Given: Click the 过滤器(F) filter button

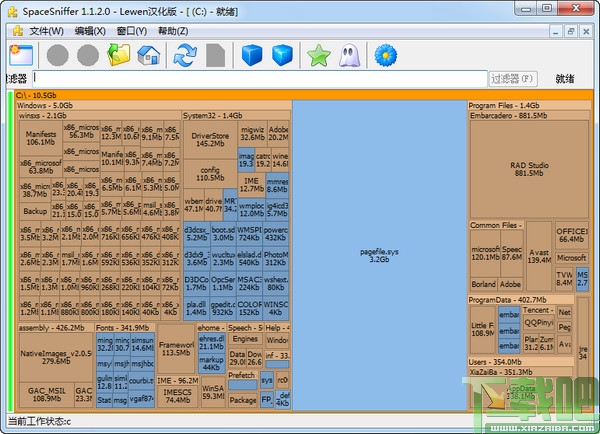Looking at the screenshot, I should 514,78.
